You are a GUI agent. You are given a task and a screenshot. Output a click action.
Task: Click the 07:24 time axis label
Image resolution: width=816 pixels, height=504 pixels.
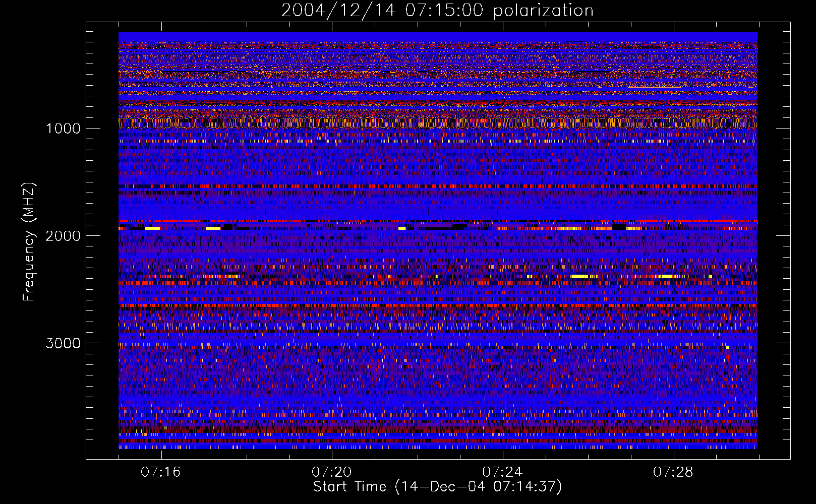[x=502, y=472]
